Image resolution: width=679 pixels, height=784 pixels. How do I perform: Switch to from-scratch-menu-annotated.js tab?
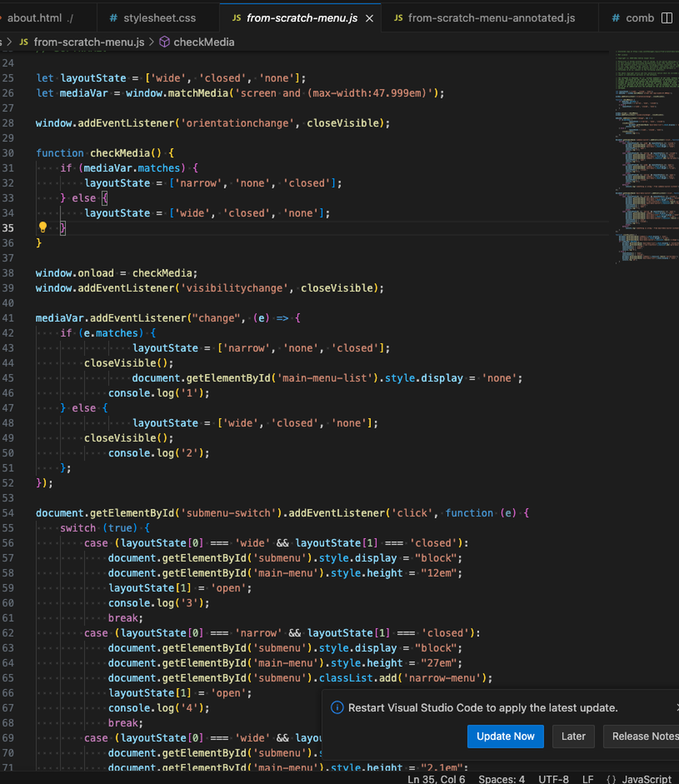coord(491,18)
